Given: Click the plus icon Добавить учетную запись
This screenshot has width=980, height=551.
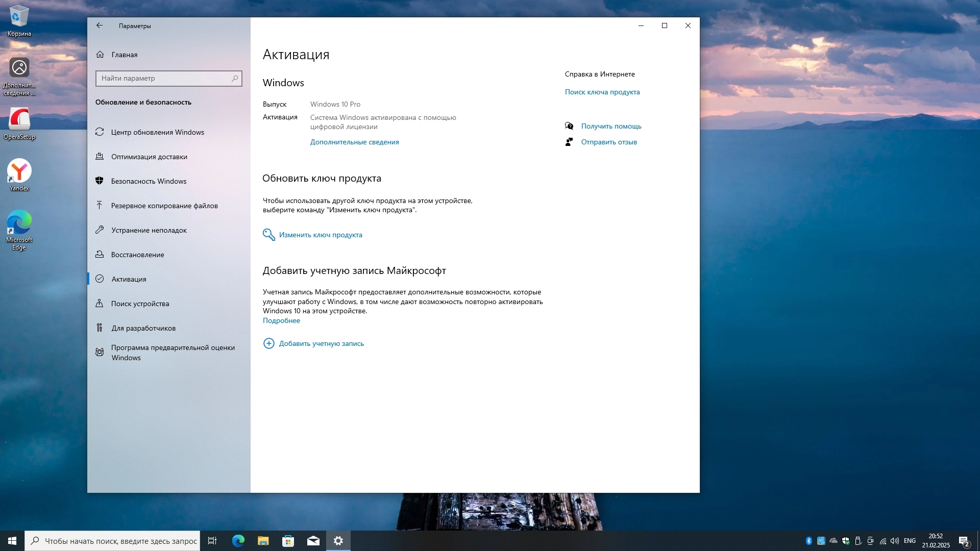Looking at the screenshot, I should [x=268, y=343].
